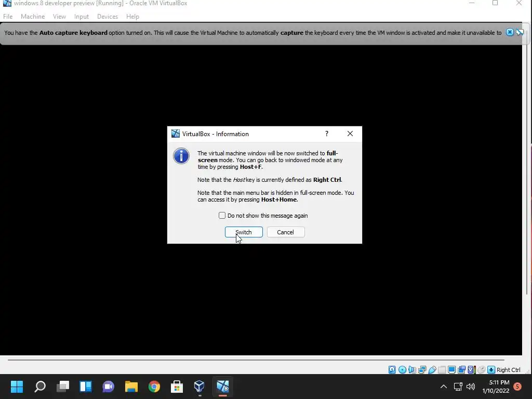The width and height of the screenshot is (532, 399).
Task: Open Microsoft Store from taskbar
Action: [x=177, y=387]
